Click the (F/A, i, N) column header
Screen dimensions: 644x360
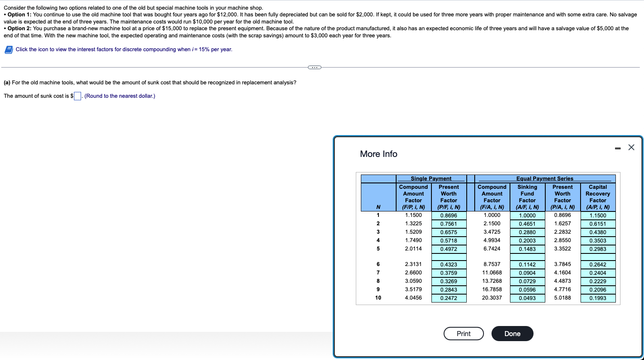coord(492,207)
